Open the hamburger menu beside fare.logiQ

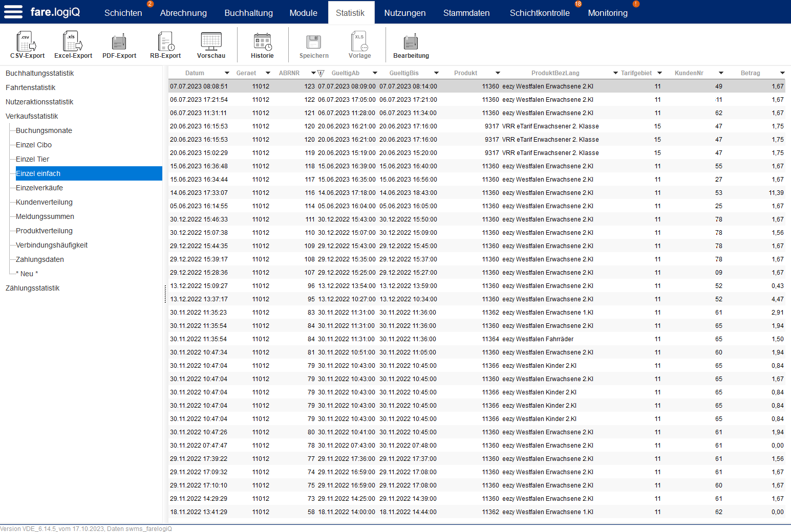tap(13, 12)
